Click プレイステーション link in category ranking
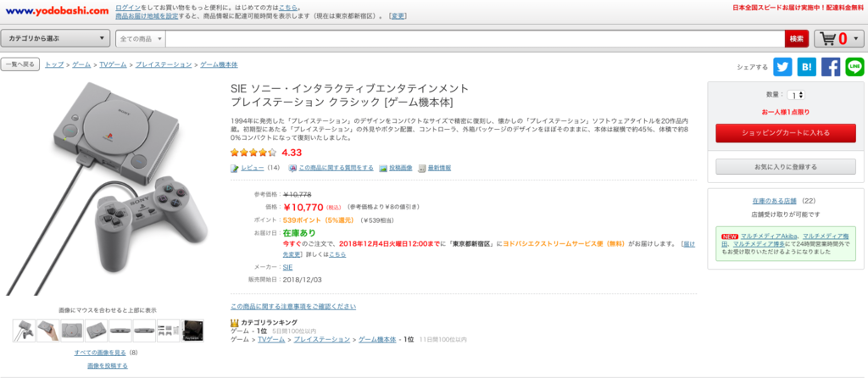The image size is (868, 384). [x=322, y=339]
